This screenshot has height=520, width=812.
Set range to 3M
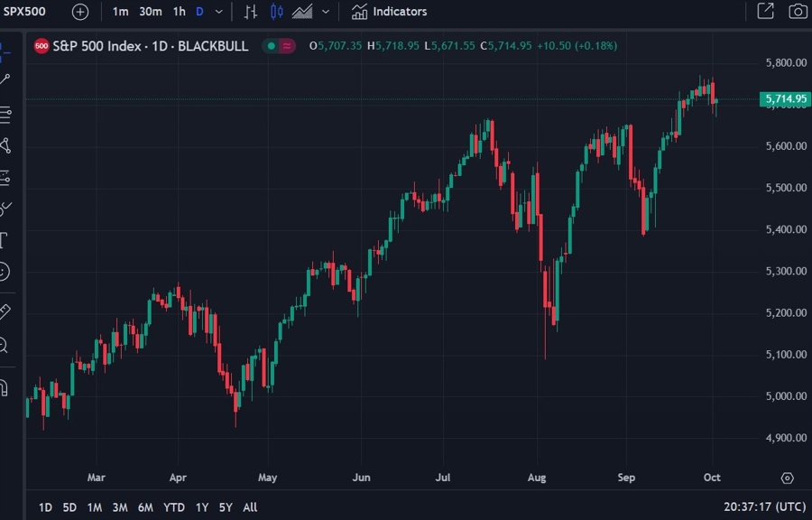(120, 507)
